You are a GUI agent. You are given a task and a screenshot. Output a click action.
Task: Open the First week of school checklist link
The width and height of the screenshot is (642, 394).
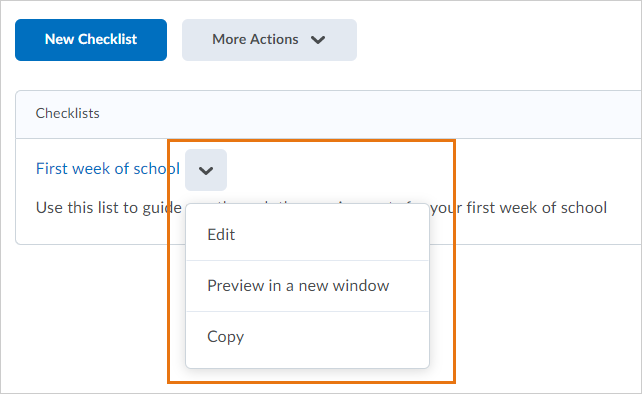[108, 168]
